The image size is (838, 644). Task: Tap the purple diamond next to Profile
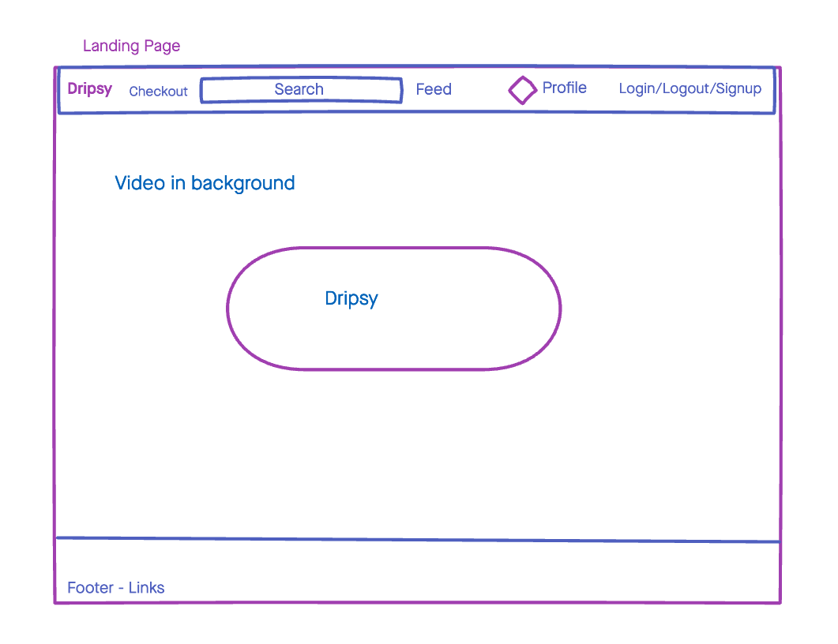522,90
